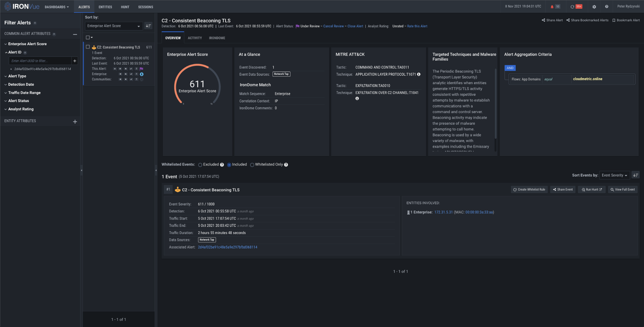
Task: Switch to Activity tab
Action: click(x=195, y=38)
